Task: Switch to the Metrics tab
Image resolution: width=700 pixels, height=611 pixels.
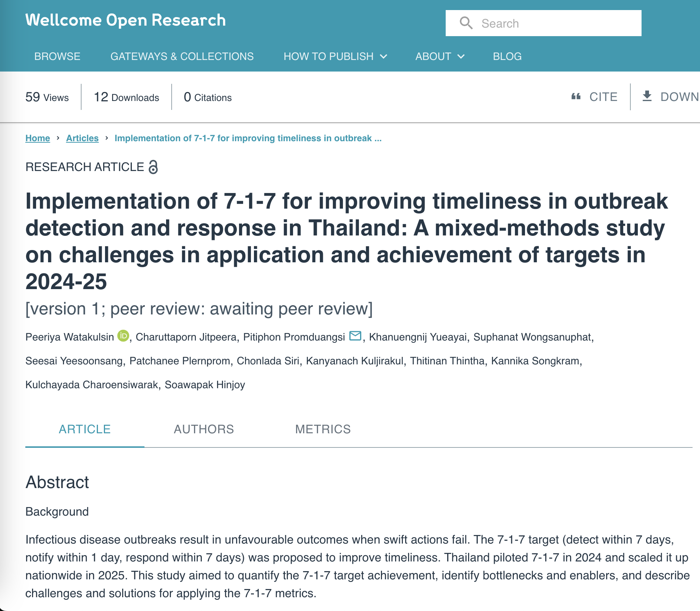Action: coord(323,429)
